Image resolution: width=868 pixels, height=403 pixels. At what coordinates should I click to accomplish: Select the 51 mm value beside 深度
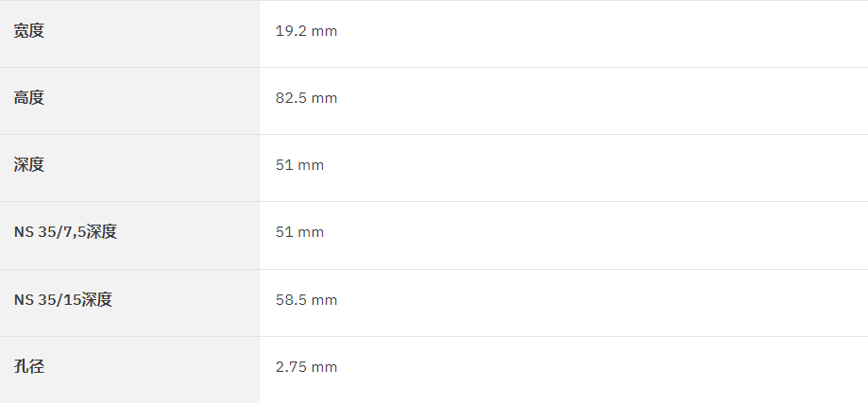299,165
